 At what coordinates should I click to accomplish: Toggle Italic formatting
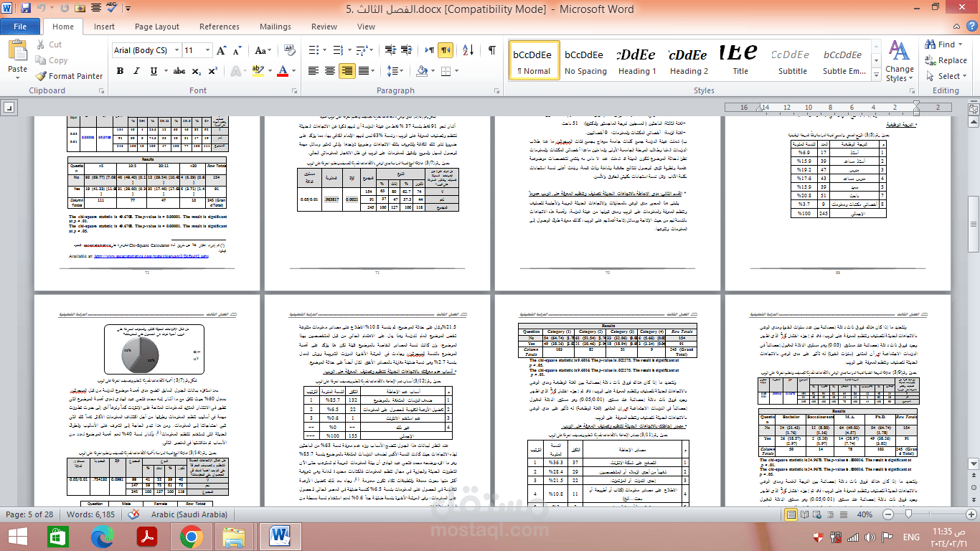point(136,70)
